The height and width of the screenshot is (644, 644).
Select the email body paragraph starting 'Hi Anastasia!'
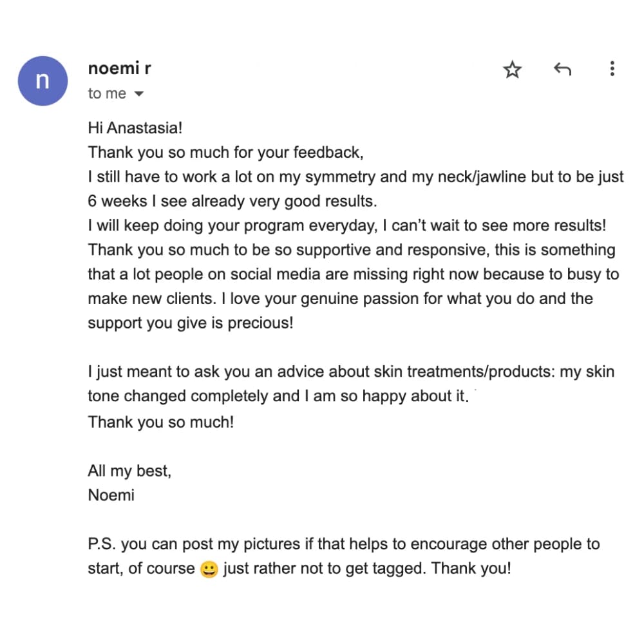point(135,128)
